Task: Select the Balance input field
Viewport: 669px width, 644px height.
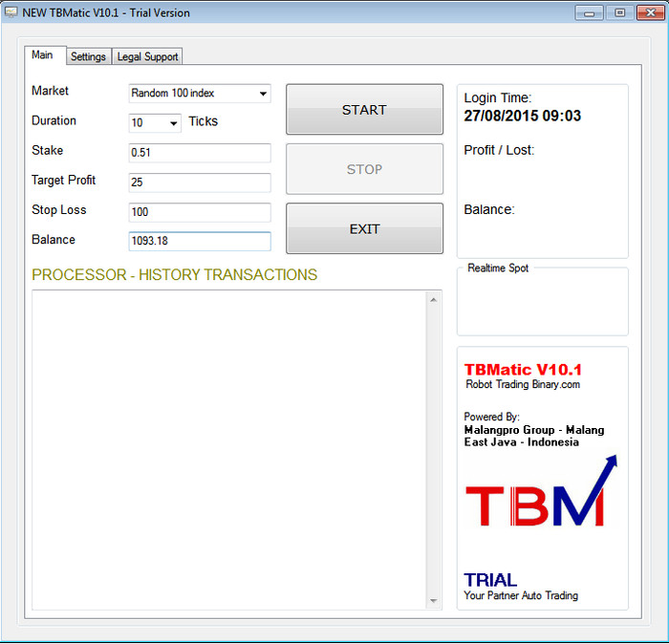Action: [x=200, y=241]
